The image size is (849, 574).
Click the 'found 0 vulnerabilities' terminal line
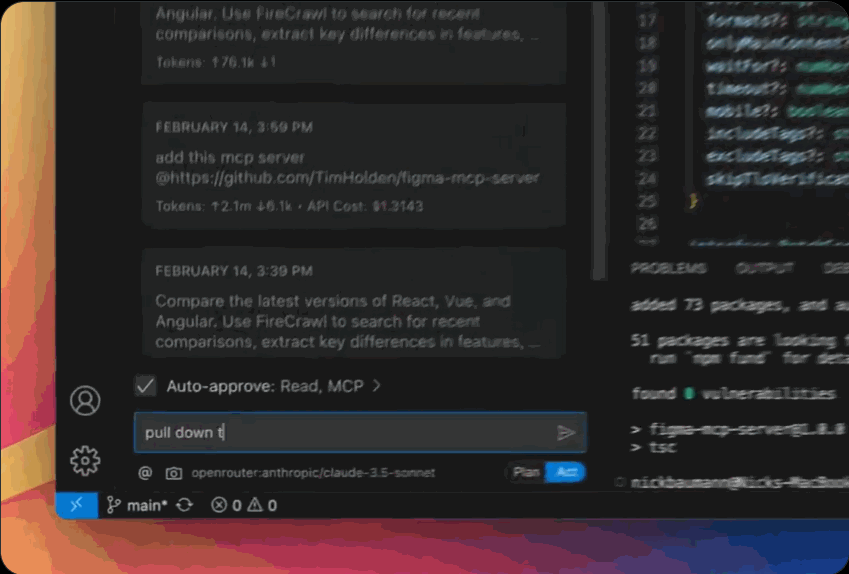coord(733,394)
